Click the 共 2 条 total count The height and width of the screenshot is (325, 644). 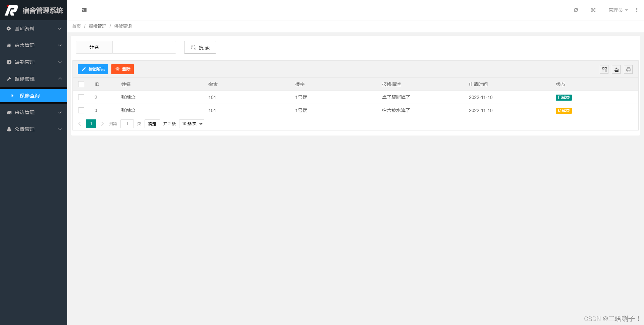click(169, 124)
